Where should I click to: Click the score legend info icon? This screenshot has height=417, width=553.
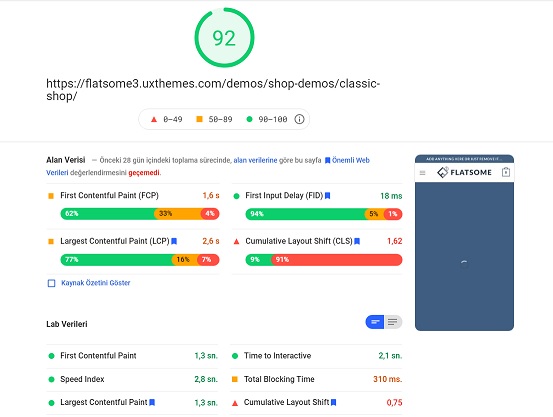pos(299,119)
